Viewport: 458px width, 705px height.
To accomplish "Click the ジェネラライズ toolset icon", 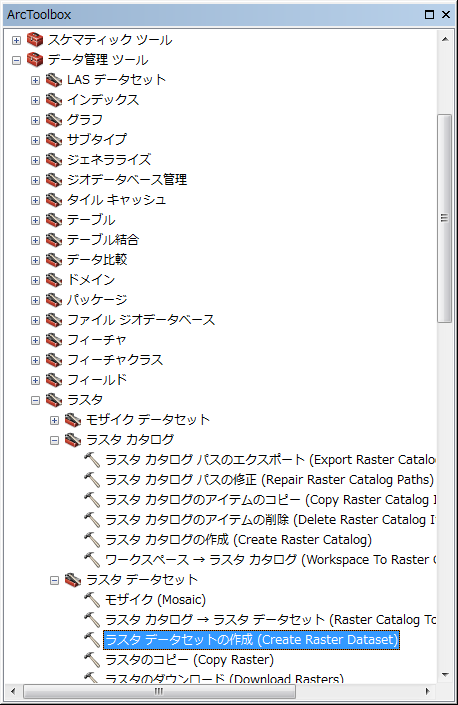I will 54,160.
